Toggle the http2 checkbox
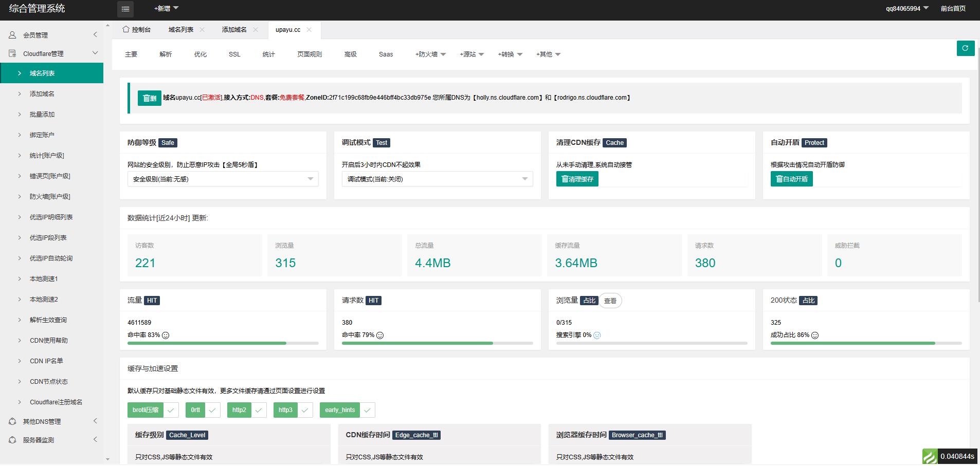The image size is (980, 466). 259,410
